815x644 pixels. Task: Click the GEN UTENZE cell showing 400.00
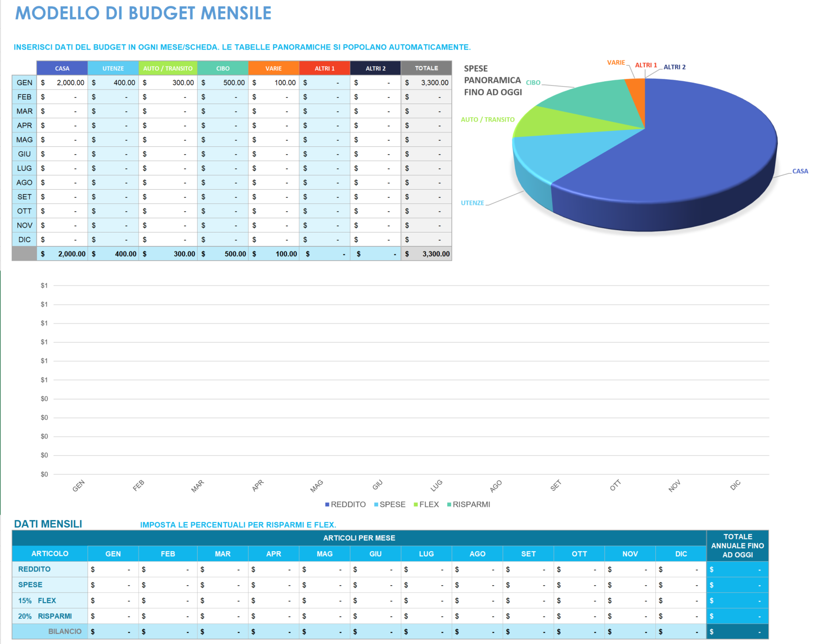pos(113,83)
